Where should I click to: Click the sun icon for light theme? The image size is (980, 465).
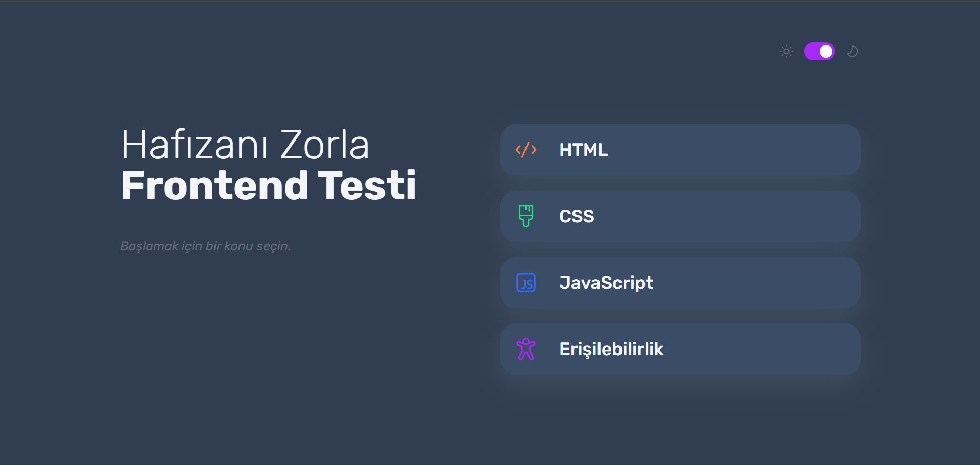[786, 52]
